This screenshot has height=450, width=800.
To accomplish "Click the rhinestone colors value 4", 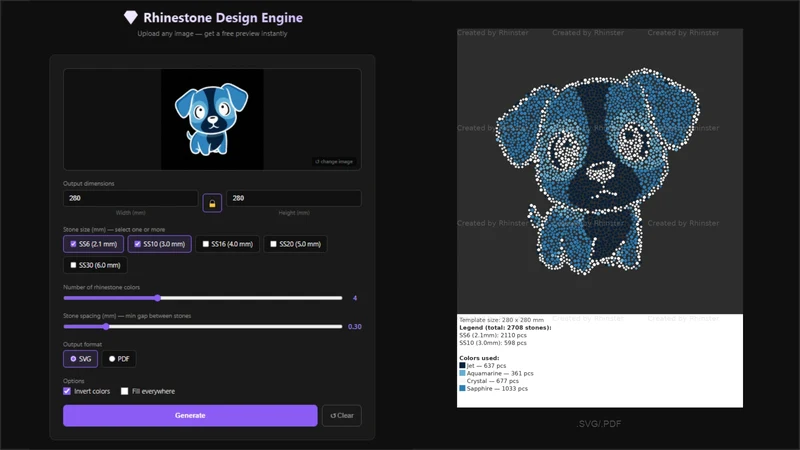I will 355,298.
